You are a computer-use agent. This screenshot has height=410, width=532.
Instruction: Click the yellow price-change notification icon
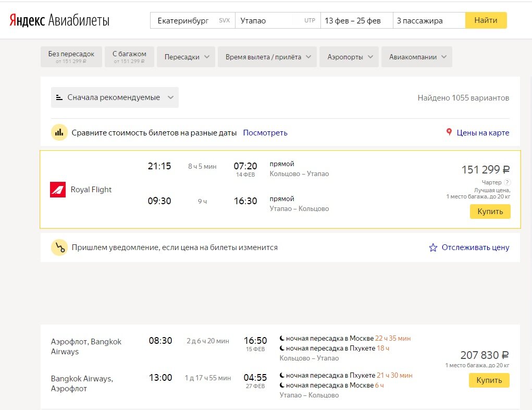pos(59,247)
